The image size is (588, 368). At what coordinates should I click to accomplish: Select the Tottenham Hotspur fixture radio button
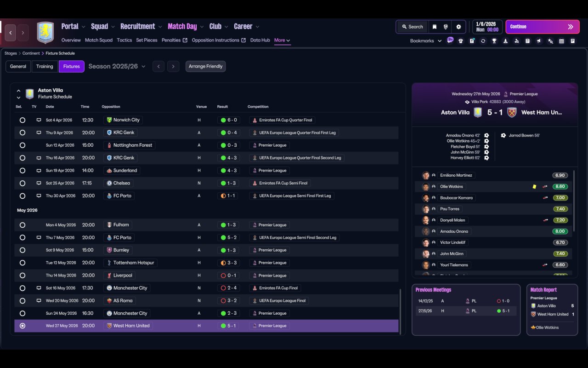pos(23,263)
